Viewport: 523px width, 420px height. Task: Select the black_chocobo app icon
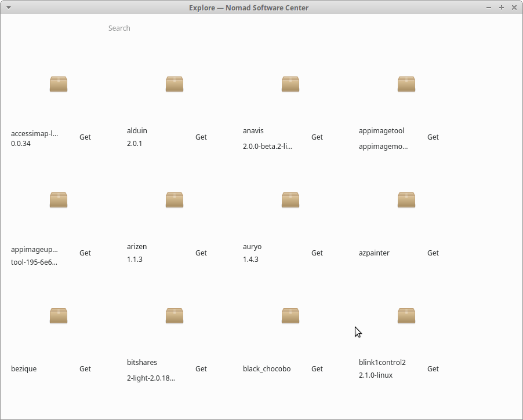pos(290,316)
